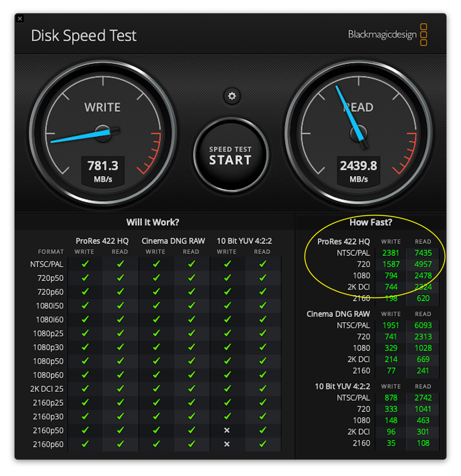
Task: Click the failed X for 2160p60 YUV write
Action: 227,444
